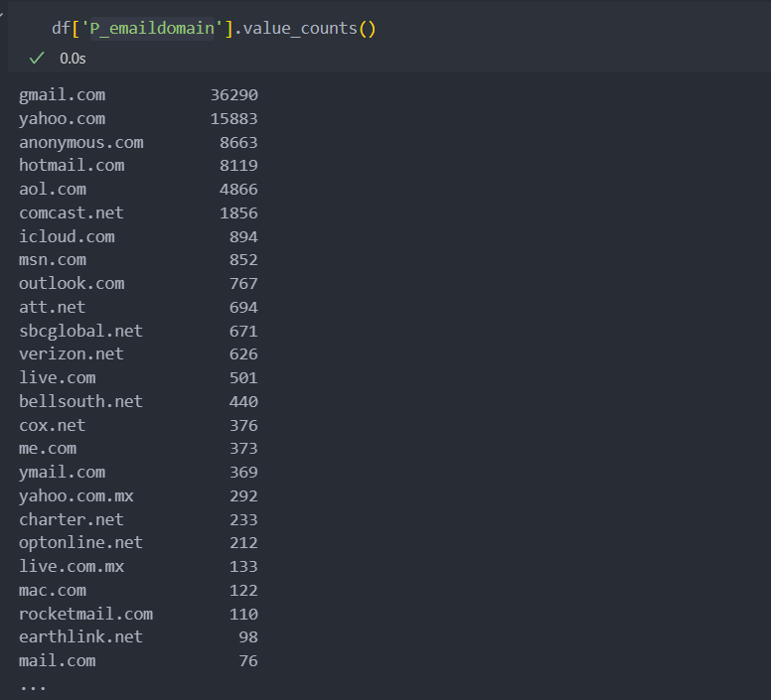Image resolution: width=771 pixels, height=700 pixels.
Task: Select the count 8119
Action: [238, 166]
